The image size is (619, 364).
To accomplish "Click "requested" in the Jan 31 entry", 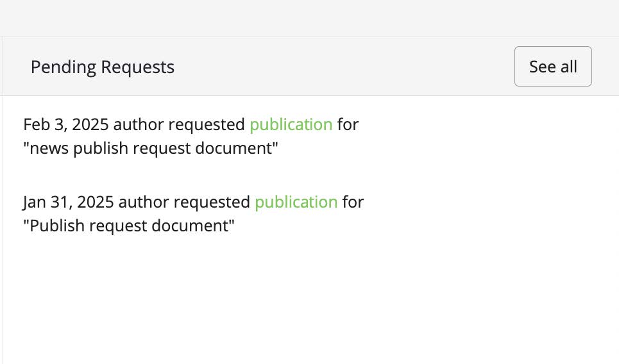I will [x=212, y=202].
